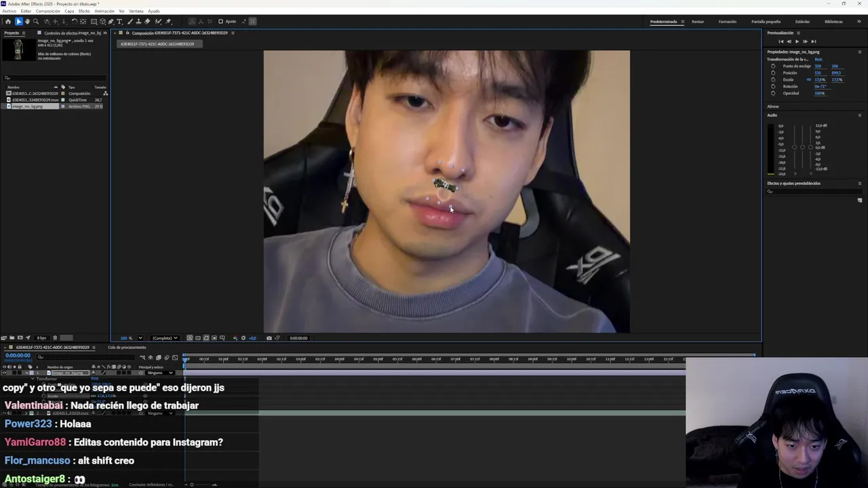The height and width of the screenshot is (488, 868).
Task: Open the Properties panel menu icon
Action: point(860,52)
